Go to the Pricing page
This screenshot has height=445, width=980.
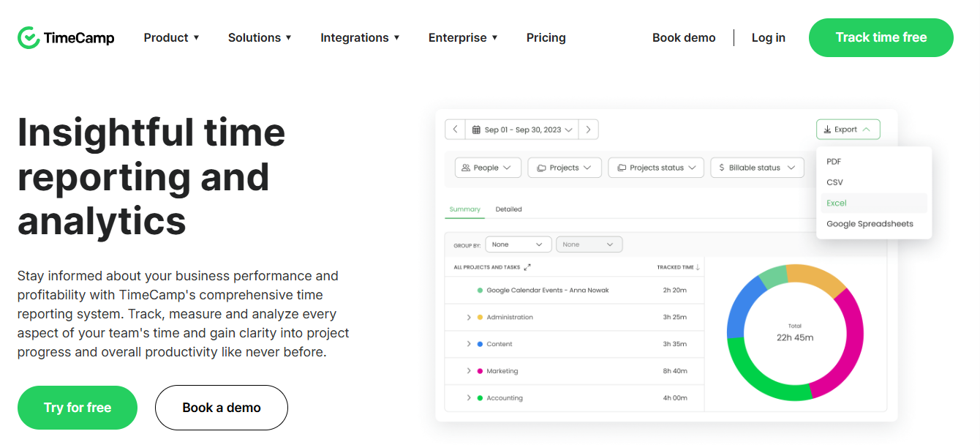pyautogui.click(x=546, y=37)
